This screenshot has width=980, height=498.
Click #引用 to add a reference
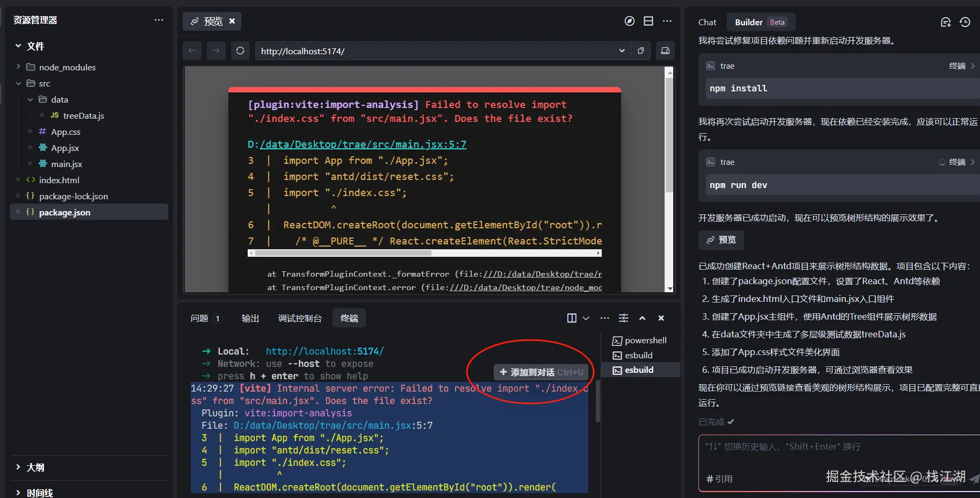tap(719, 479)
